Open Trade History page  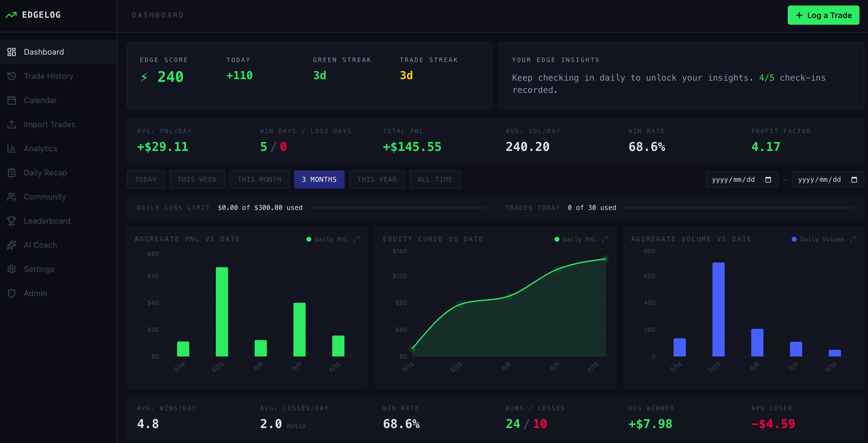58,76
